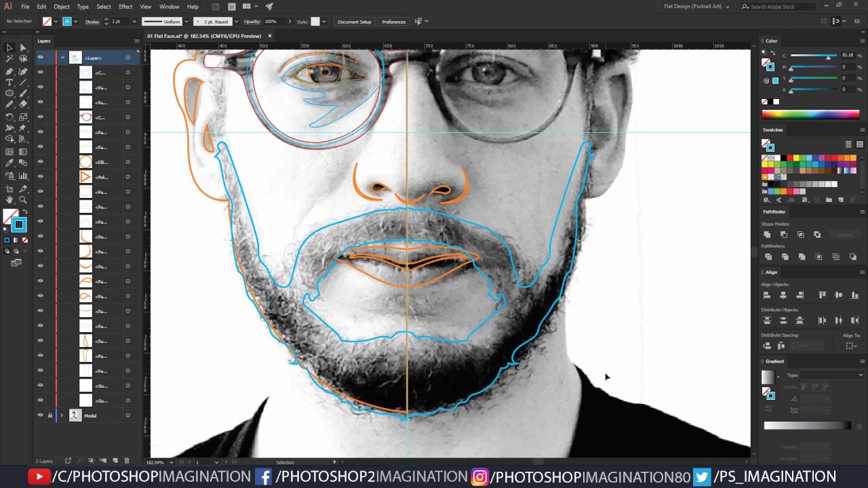This screenshot has height=488, width=868.
Task: Hide the Model layer eye icon
Action: point(40,415)
